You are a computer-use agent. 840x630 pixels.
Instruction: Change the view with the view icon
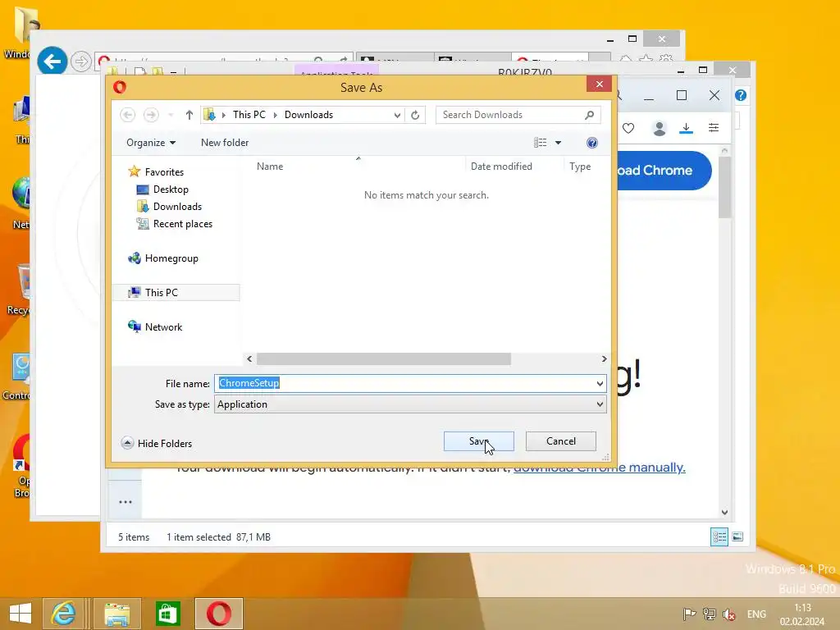tap(540, 143)
